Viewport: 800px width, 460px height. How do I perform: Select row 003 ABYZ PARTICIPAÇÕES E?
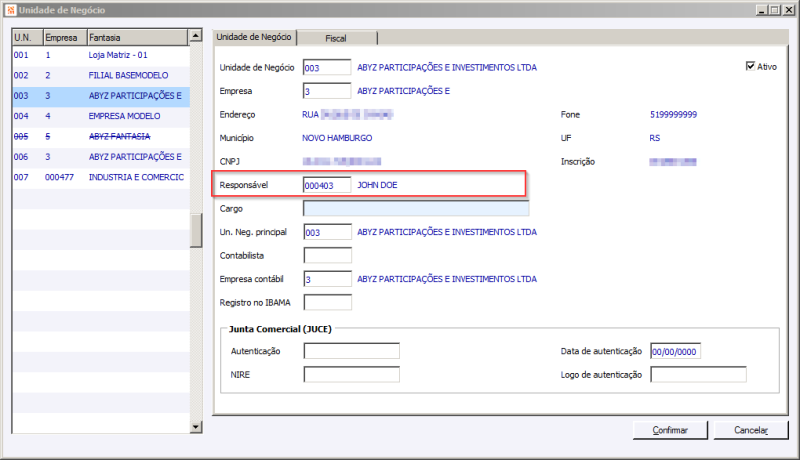(x=101, y=96)
